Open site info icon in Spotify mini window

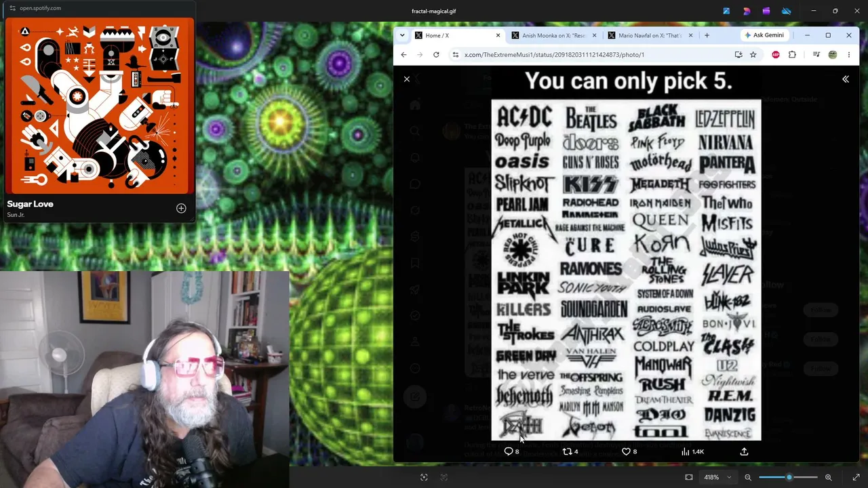point(12,8)
